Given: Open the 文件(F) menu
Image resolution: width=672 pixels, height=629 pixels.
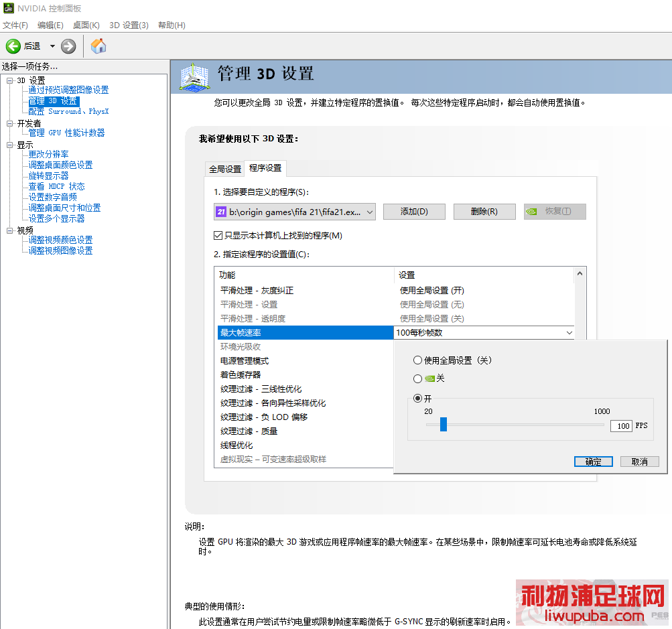Looking at the screenshot, I should [x=15, y=25].
